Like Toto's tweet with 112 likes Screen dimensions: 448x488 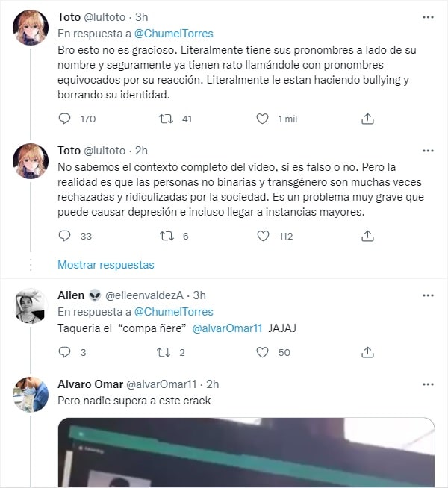tap(263, 236)
